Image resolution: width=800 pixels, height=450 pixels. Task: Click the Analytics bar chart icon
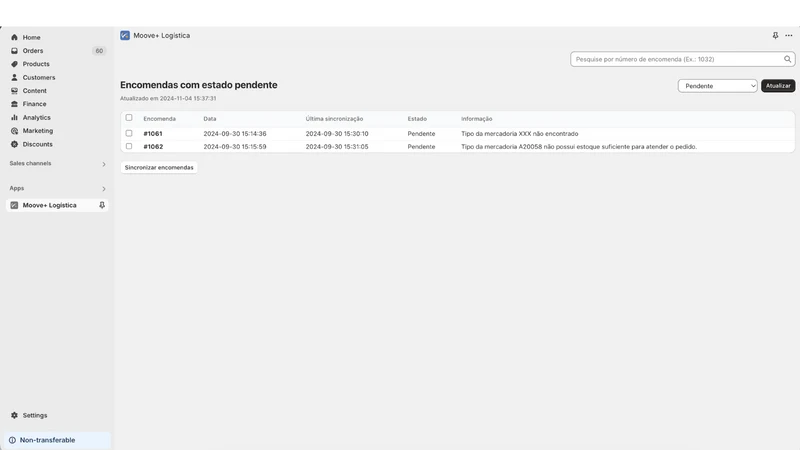tap(14, 117)
